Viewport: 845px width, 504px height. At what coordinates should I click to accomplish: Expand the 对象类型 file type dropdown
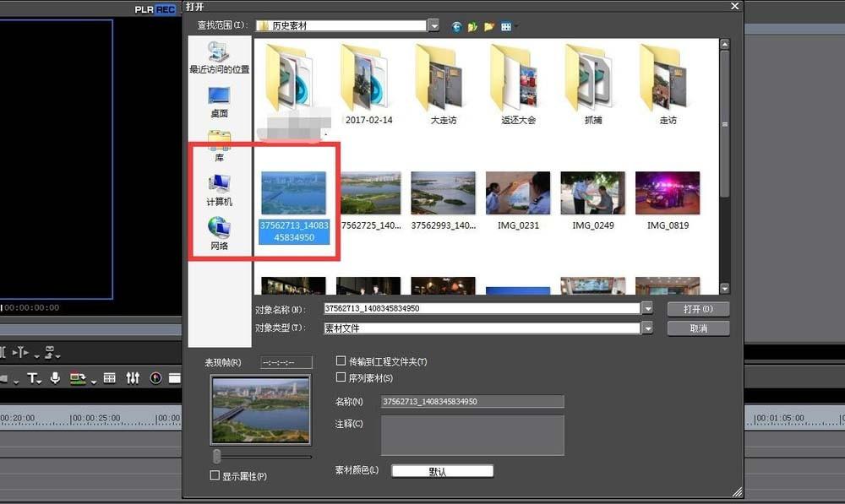click(647, 328)
